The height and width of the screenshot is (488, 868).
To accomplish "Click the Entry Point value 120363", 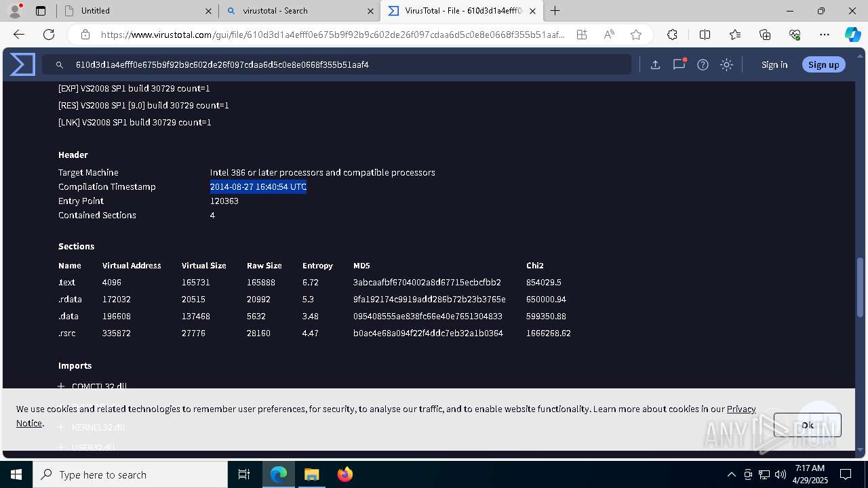I will coord(224,201).
